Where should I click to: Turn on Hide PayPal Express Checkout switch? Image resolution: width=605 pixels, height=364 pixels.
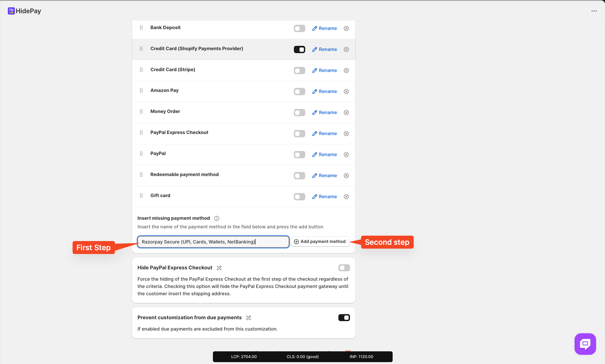coord(344,268)
